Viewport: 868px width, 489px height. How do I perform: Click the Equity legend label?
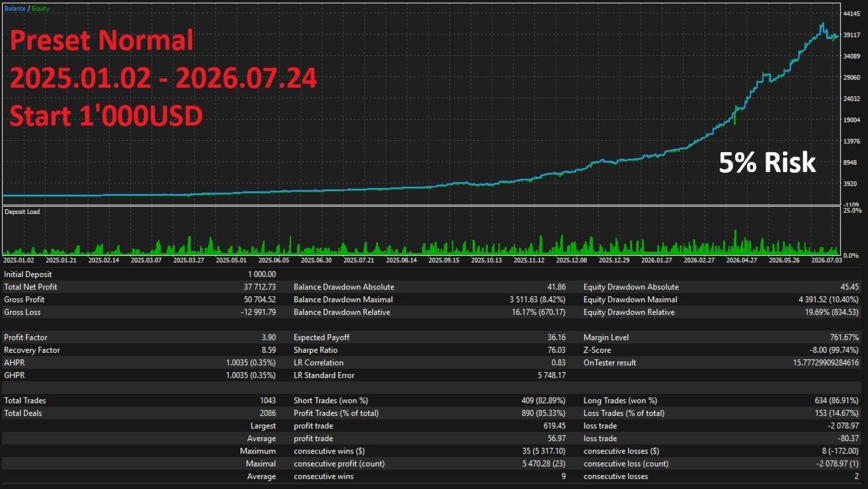tap(40, 9)
